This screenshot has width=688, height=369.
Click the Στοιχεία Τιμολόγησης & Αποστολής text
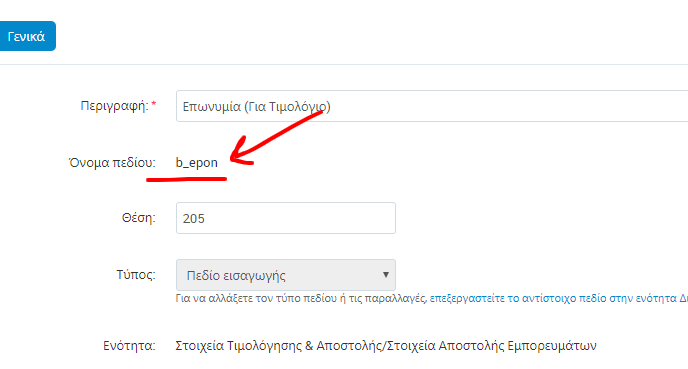tap(279, 346)
